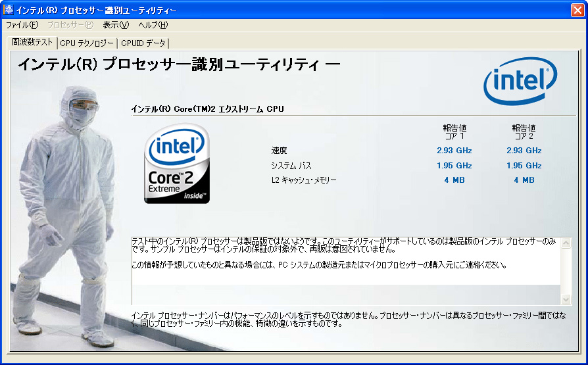The width and height of the screenshot is (588, 365).
Task: Click the cleanroom worker image
Action: 66,216
